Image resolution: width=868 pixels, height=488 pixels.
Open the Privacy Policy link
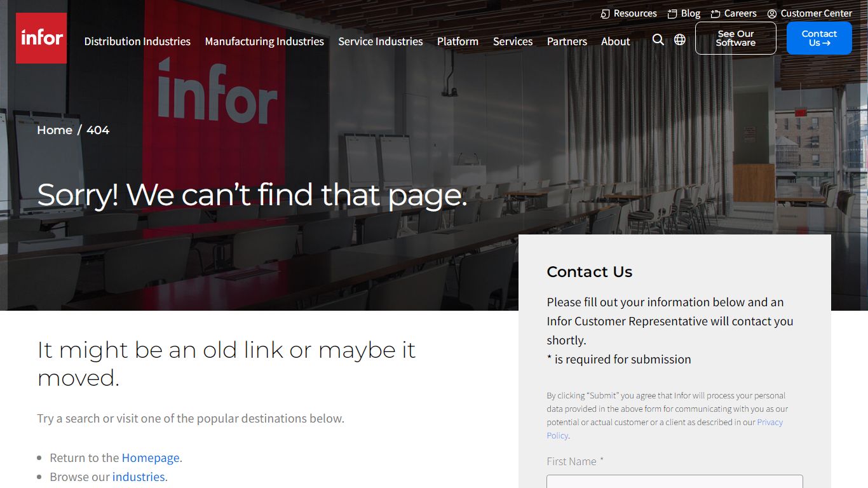pyautogui.click(x=665, y=429)
